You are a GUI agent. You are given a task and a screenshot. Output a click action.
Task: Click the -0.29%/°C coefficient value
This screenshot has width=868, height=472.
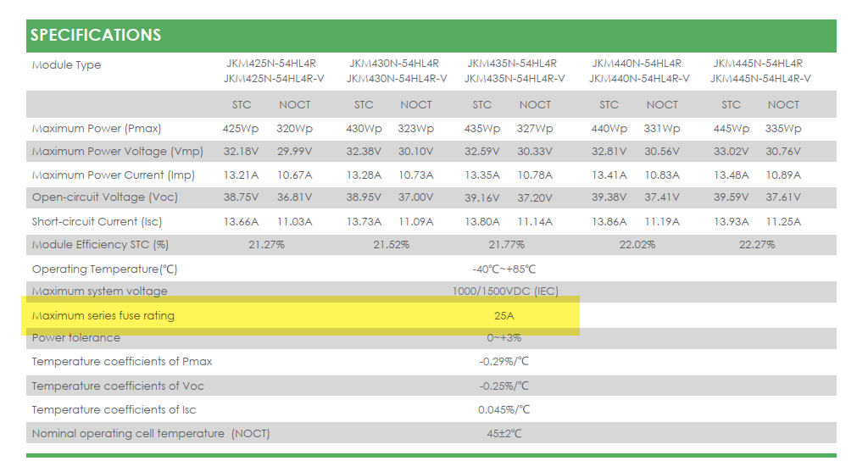click(x=504, y=361)
